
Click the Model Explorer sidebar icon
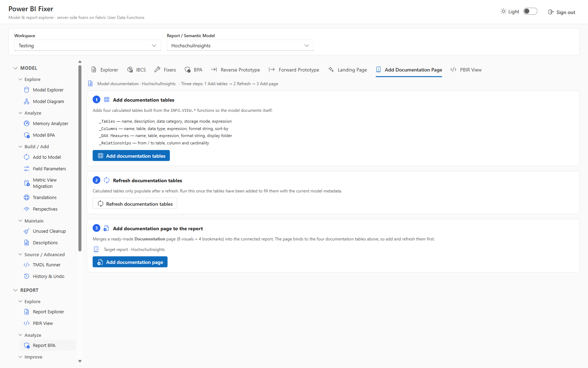(27, 90)
